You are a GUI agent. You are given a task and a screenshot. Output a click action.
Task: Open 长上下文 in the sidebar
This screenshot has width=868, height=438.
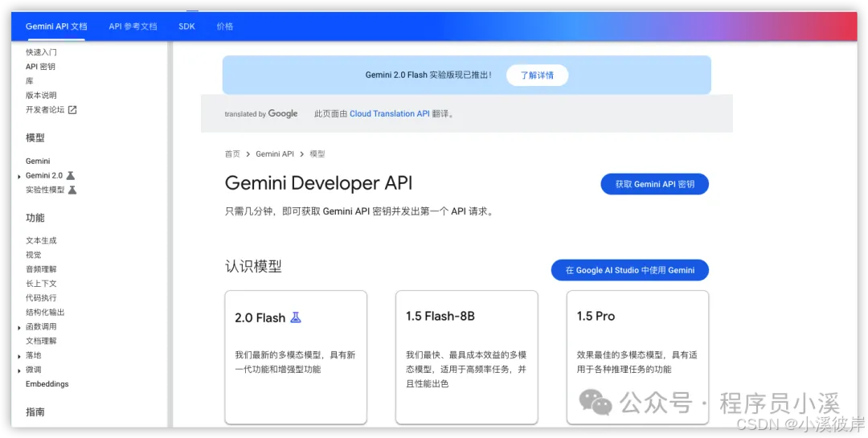pos(41,284)
